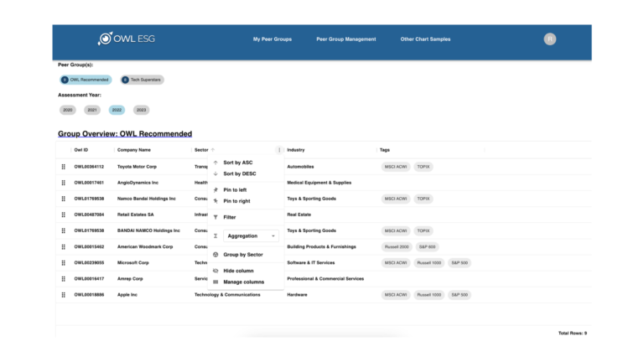Screen dimensions: 644x362
Task: Click the down-arrow icon beside Sort by DESC
Action: 216,173
